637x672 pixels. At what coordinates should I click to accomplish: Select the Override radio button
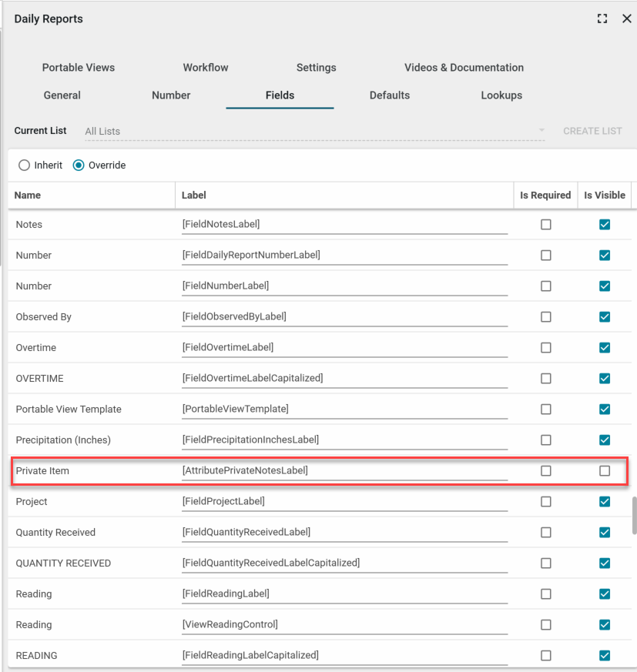tap(79, 165)
